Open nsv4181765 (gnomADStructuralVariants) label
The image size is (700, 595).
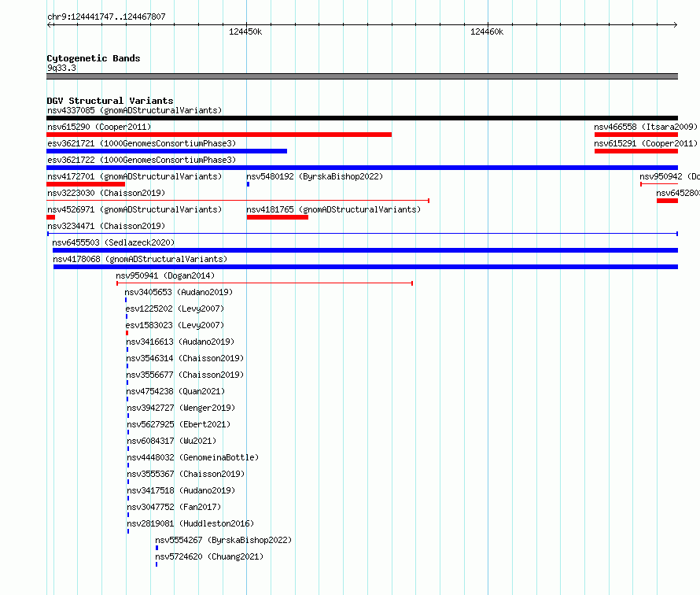333,209
